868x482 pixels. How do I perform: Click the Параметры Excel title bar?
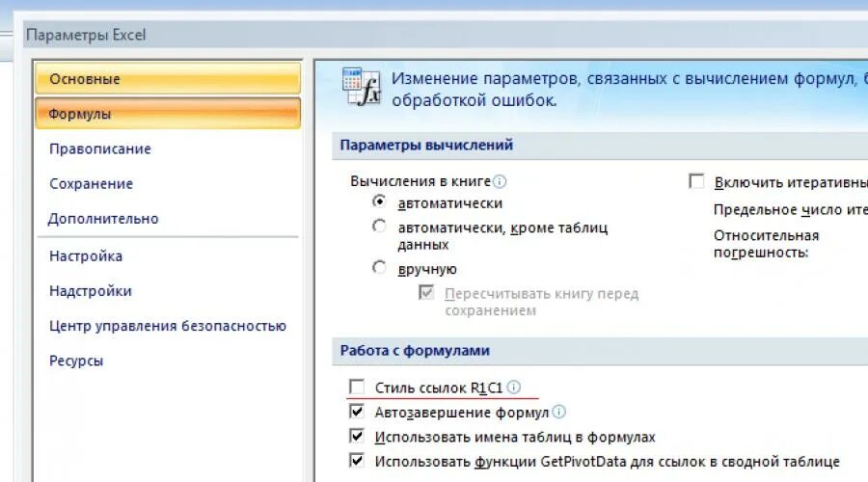(447, 35)
